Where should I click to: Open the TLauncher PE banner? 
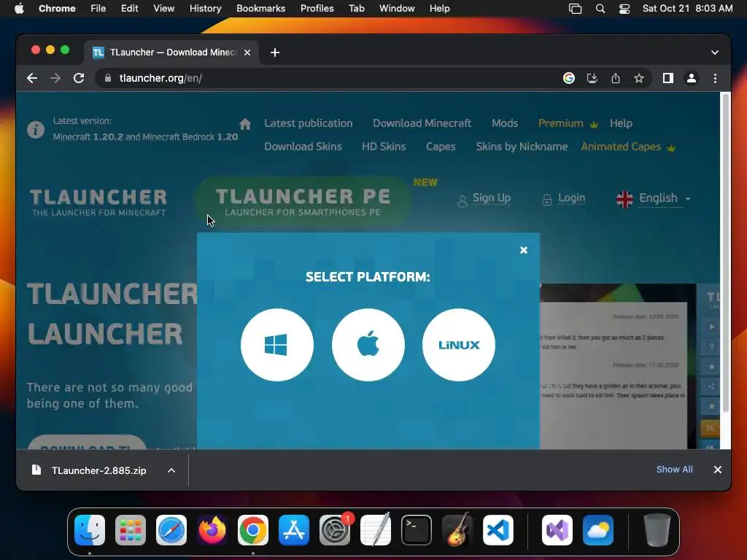[303, 201]
